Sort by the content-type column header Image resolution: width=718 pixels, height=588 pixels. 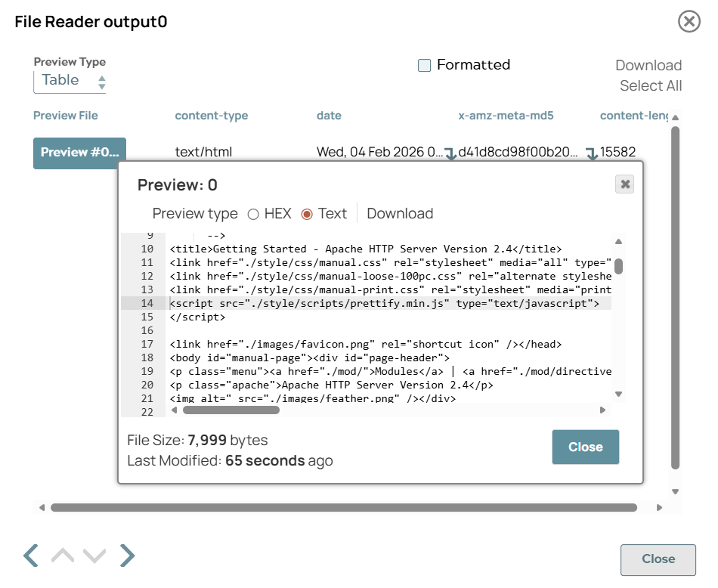(x=211, y=116)
